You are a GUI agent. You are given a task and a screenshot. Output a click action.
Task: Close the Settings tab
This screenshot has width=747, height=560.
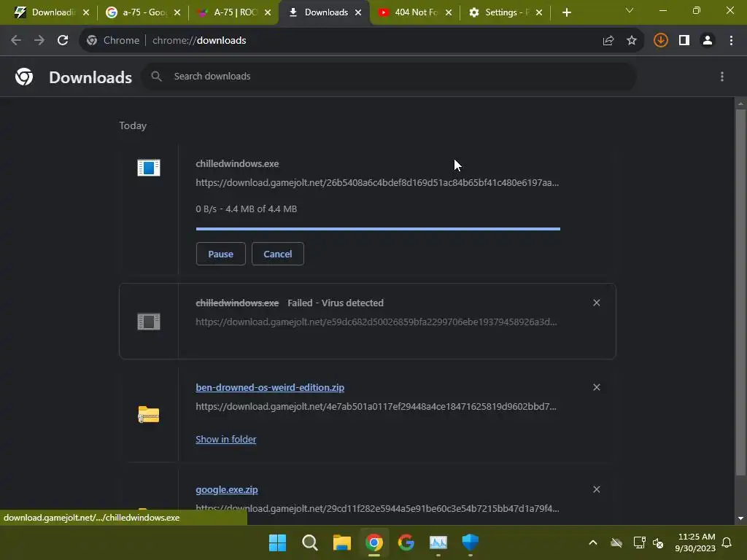pyautogui.click(x=539, y=12)
